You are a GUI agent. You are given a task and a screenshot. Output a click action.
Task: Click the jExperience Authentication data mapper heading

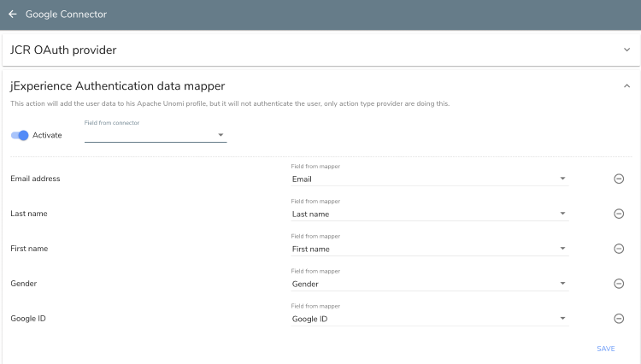(x=117, y=85)
